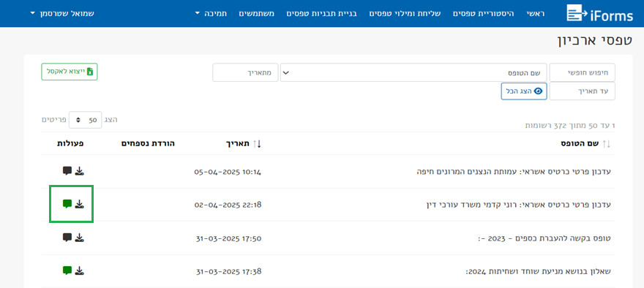Change the items-per-page 50 stepper
This screenshot has width=644, height=288.
coord(86,120)
